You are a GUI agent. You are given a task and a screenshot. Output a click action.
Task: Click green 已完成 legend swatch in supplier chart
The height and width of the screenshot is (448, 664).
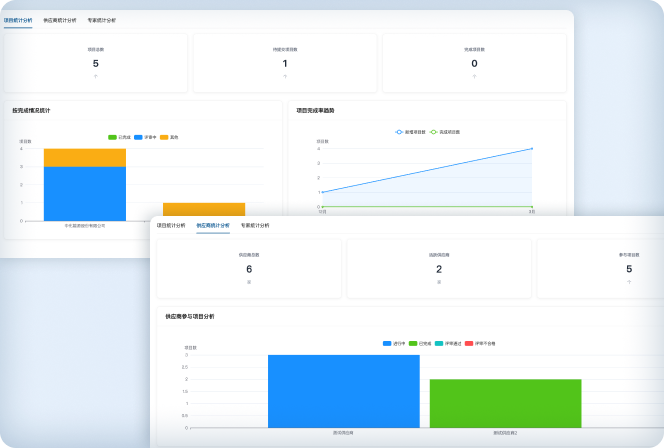tap(413, 343)
